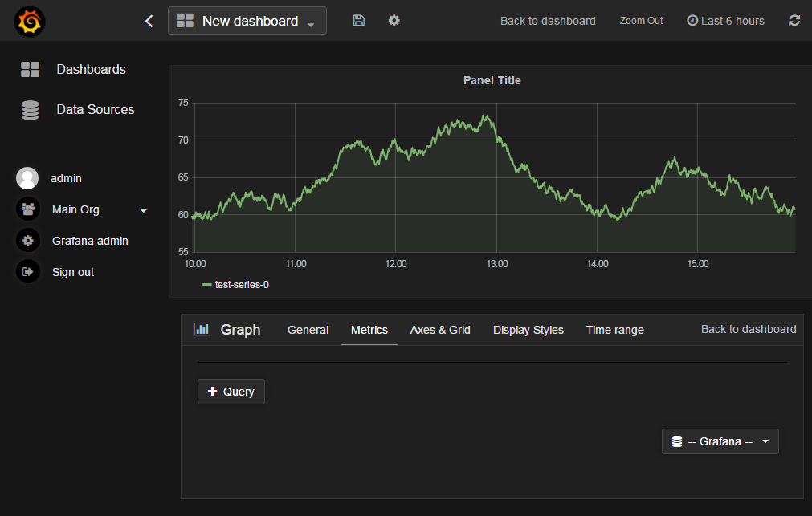Click the Graph bar chart icon
The image size is (812, 516).
pyautogui.click(x=202, y=329)
